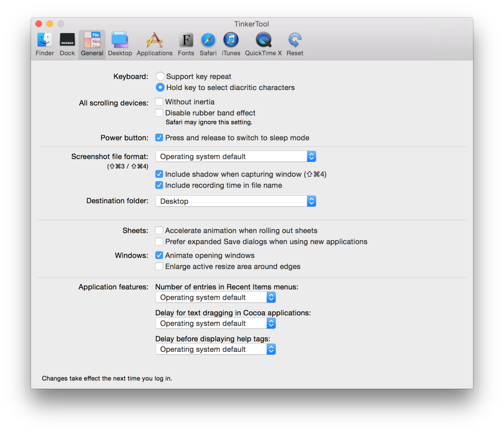Enable Without inertia scrolling checkbox
The width and height of the screenshot is (504, 433).
click(x=159, y=102)
